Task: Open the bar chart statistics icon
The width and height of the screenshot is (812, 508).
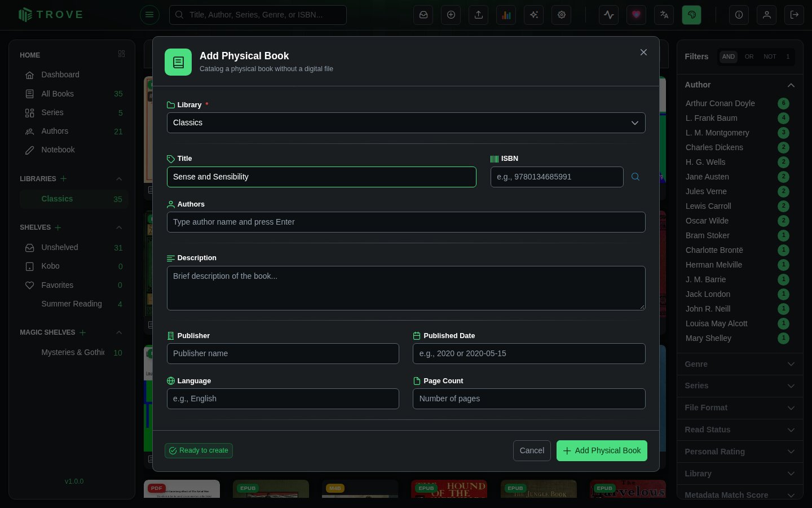Action: (x=506, y=15)
